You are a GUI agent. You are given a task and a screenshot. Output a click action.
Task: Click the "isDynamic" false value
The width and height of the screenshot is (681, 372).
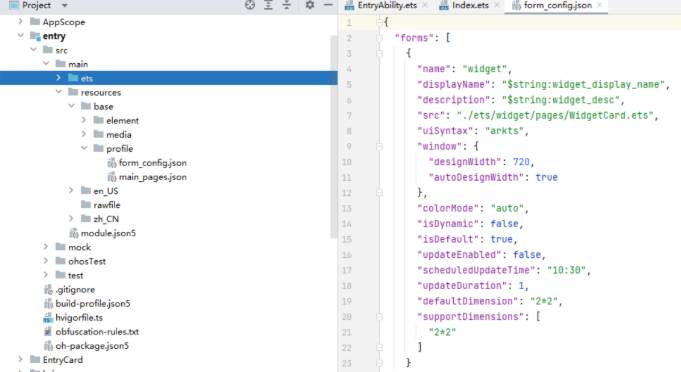coord(504,224)
